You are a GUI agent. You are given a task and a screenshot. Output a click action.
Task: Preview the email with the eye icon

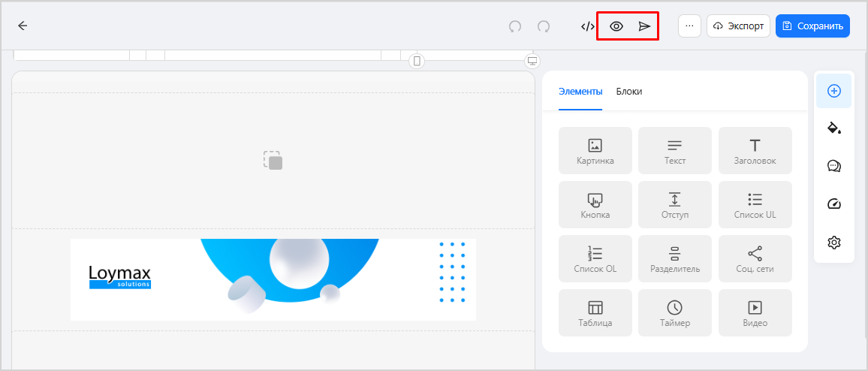(x=616, y=26)
